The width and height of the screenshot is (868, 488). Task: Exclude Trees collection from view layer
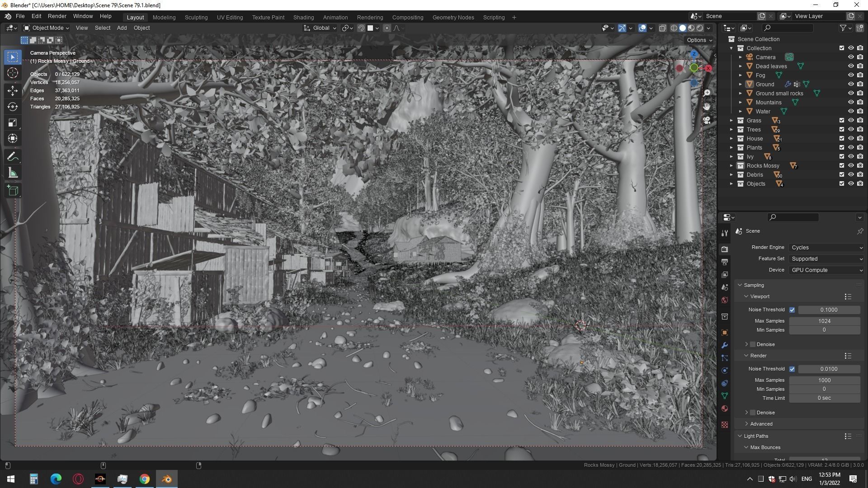pos(841,130)
